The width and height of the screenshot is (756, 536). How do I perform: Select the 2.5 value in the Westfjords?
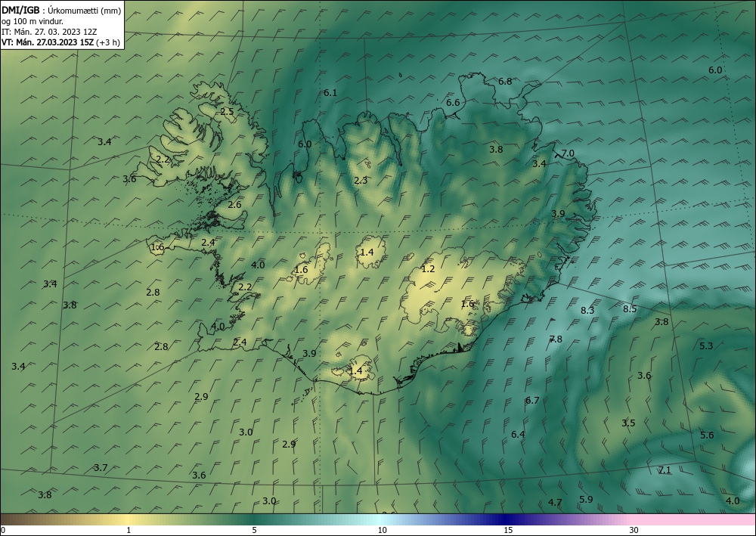coord(227,111)
